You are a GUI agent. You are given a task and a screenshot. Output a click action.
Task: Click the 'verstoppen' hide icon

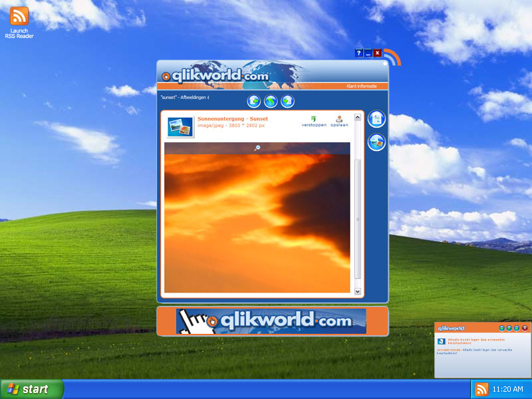click(x=313, y=119)
